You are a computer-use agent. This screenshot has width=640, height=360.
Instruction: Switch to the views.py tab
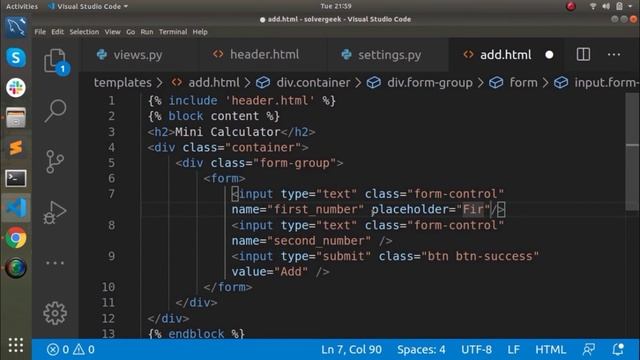coord(139,55)
